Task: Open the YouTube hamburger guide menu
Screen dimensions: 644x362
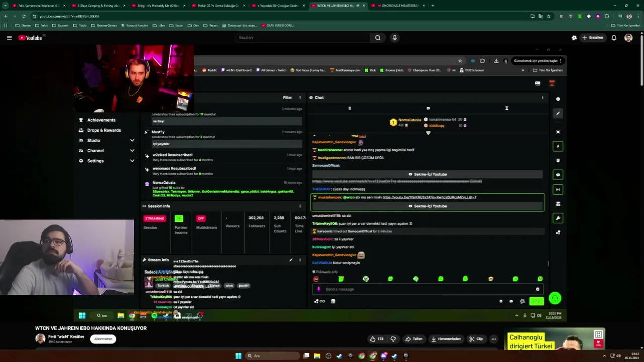Action: (x=9, y=38)
